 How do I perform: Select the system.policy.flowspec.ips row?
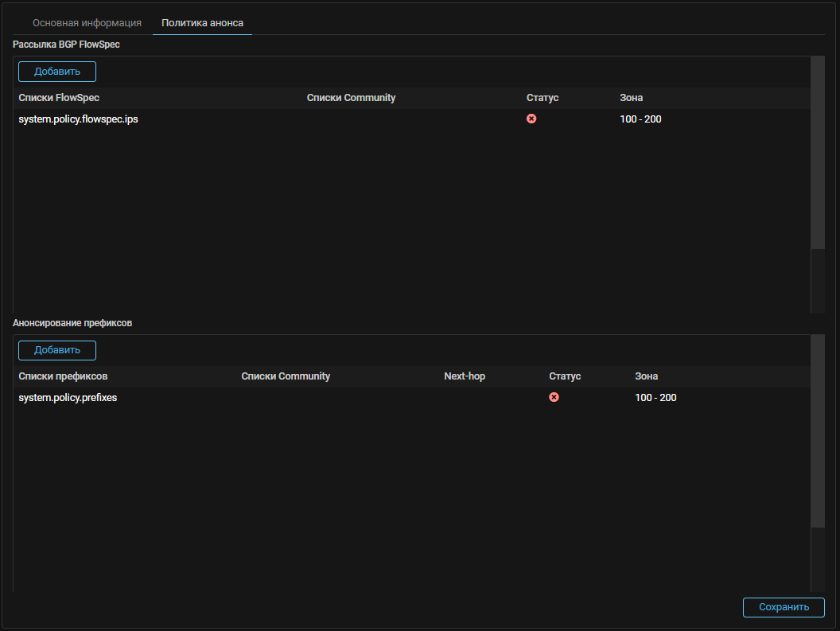[x=79, y=119]
